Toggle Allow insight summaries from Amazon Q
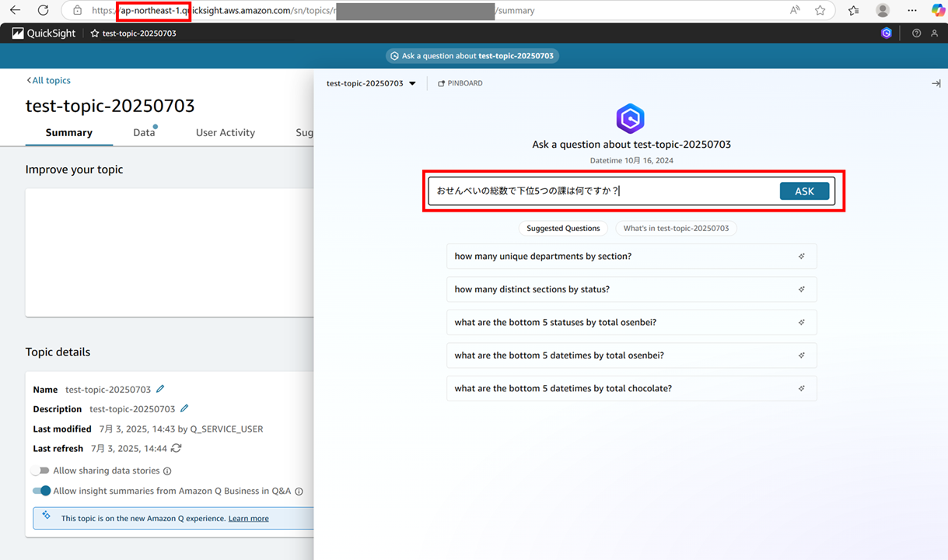 tap(41, 491)
